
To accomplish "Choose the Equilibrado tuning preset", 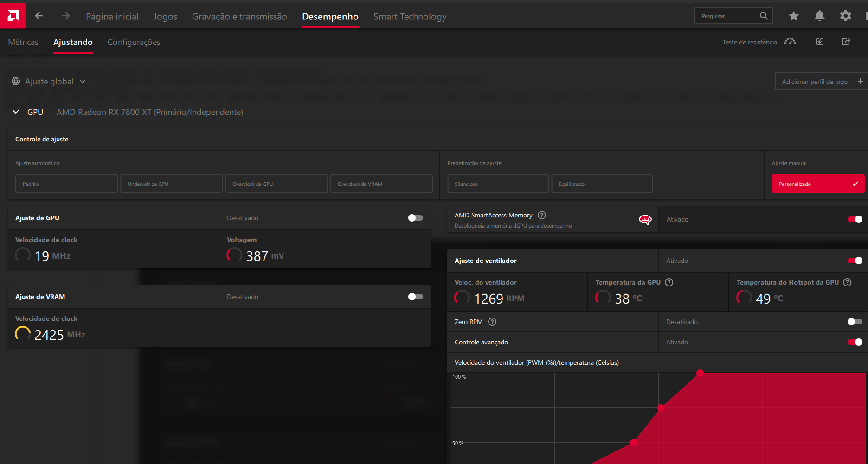I will click(x=602, y=184).
